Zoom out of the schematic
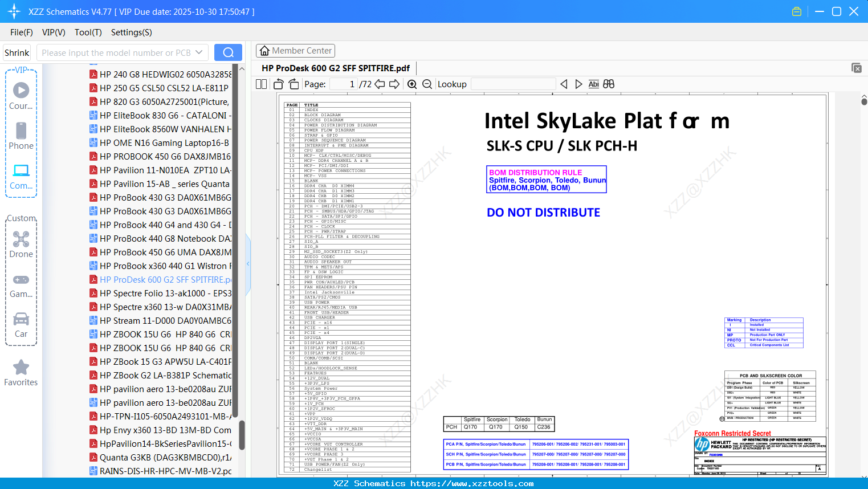This screenshot has height=489, width=868. tap(427, 84)
